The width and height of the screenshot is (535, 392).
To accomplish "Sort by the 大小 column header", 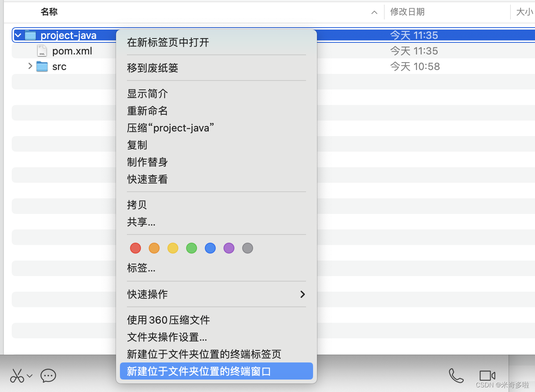I will click(x=524, y=12).
